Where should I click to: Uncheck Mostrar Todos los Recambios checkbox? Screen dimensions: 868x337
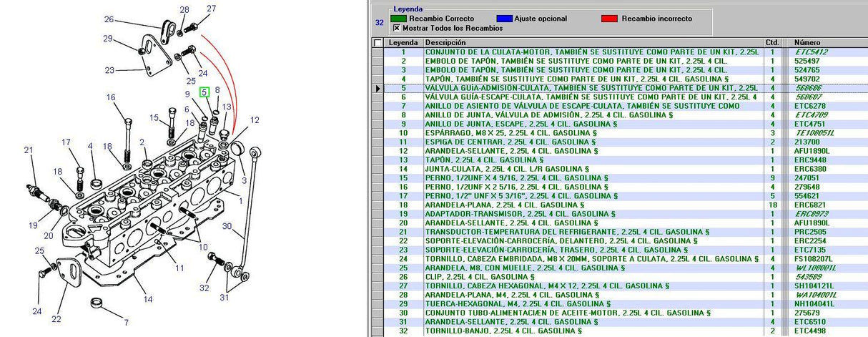tap(396, 28)
